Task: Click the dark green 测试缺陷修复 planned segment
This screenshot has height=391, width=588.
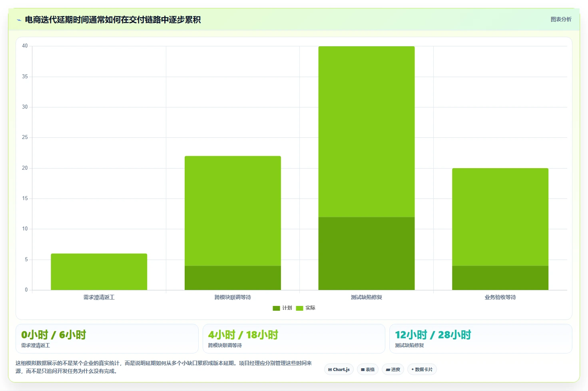Action: pyautogui.click(x=367, y=254)
